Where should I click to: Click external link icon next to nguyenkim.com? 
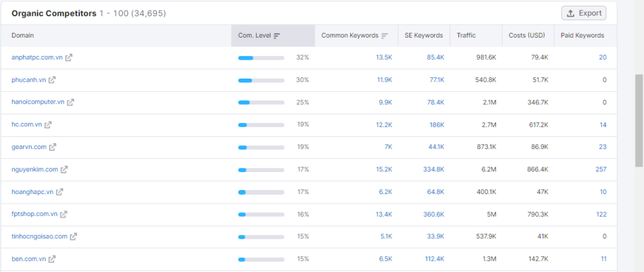pos(64,170)
